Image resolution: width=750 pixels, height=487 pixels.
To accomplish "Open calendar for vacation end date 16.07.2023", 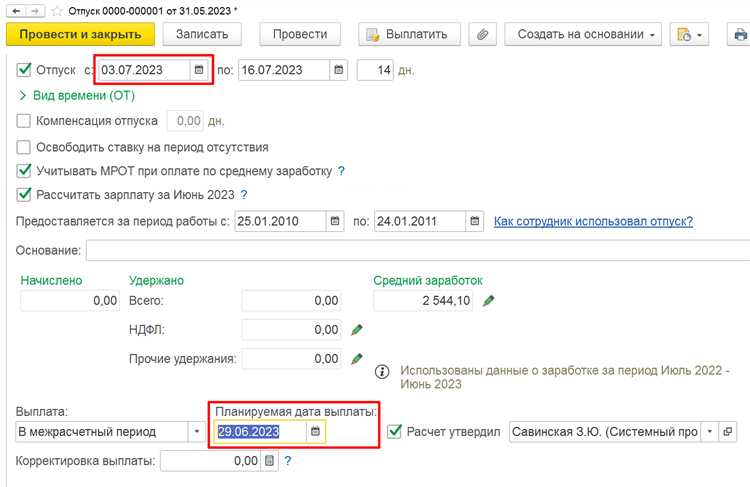I will pyautogui.click(x=339, y=70).
